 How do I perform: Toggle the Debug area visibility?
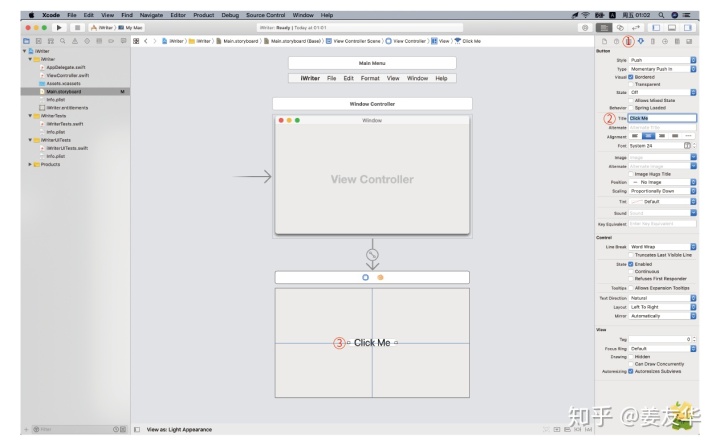tap(672, 28)
